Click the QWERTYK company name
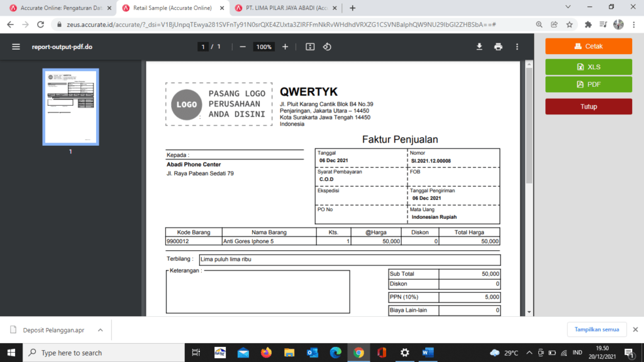The width and height of the screenshot is (644, 362). tap(308, 92)
